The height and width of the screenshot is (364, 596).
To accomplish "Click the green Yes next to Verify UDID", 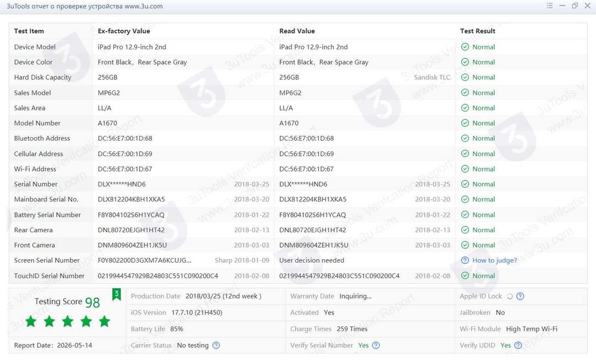I will click(505, 345).
